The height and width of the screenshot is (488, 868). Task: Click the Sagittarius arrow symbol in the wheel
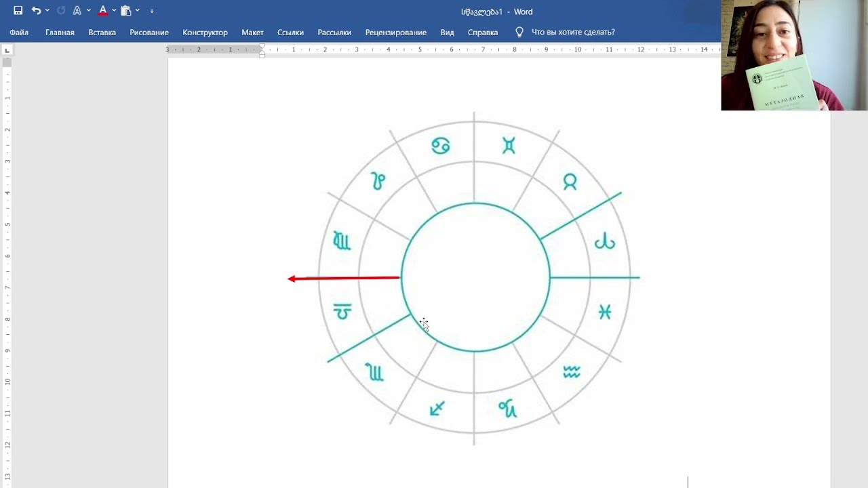click(437, 408)
